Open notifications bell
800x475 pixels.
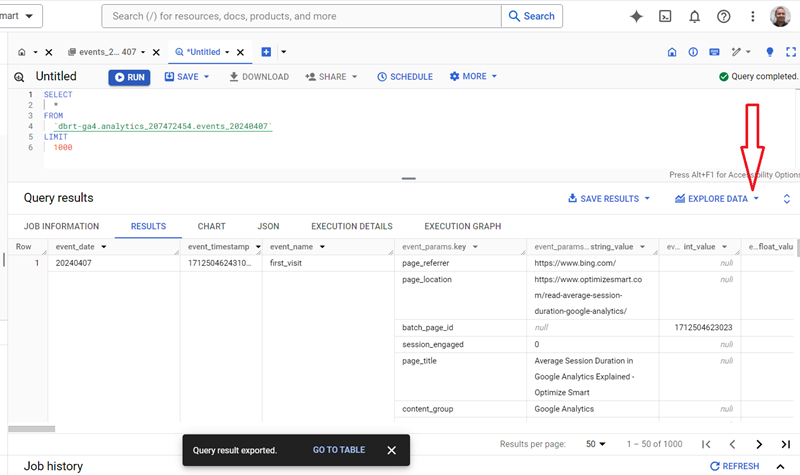click(694, 16)
